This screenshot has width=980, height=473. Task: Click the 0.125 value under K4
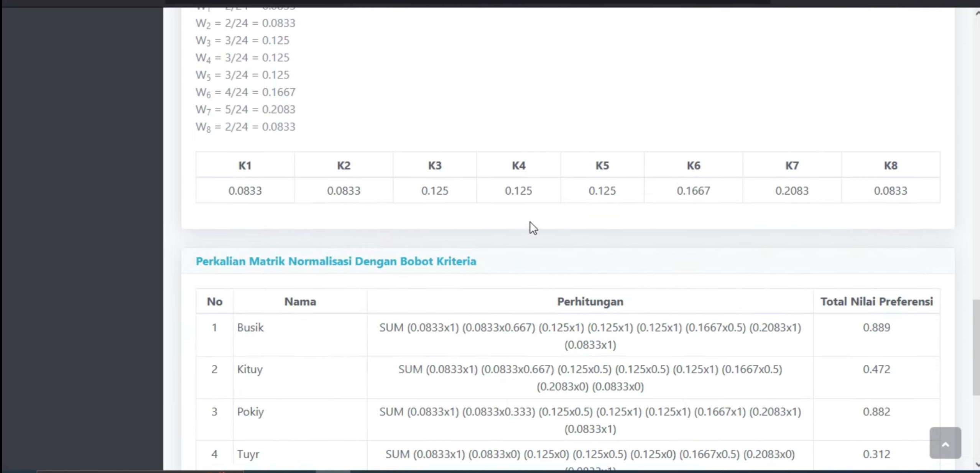[x=518, y=191]
